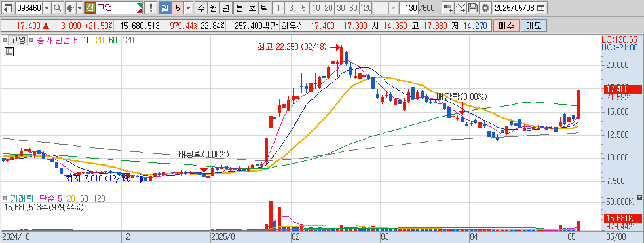
Task: Select interval button 120
Action: [x=366, y=7]
